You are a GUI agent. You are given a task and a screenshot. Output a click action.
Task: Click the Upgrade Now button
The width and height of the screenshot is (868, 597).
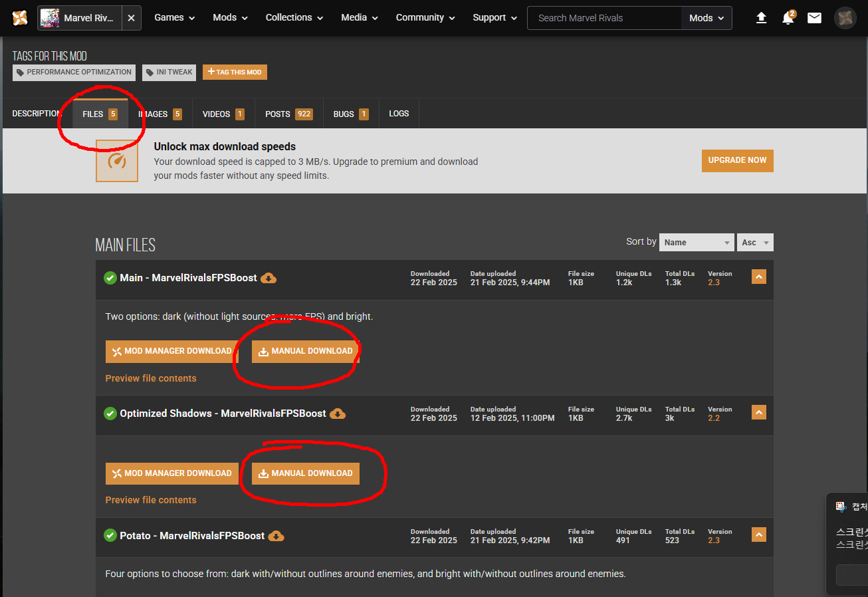[x=737, y=160]
